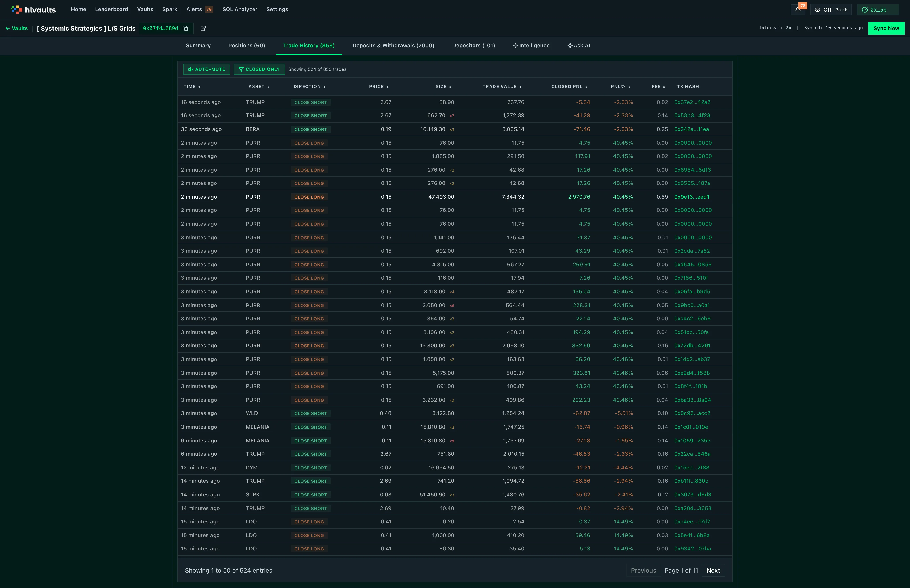Screen dimensions: 910x588
Task: Sort by the Asset column
Action: click(x=259, y=87)
